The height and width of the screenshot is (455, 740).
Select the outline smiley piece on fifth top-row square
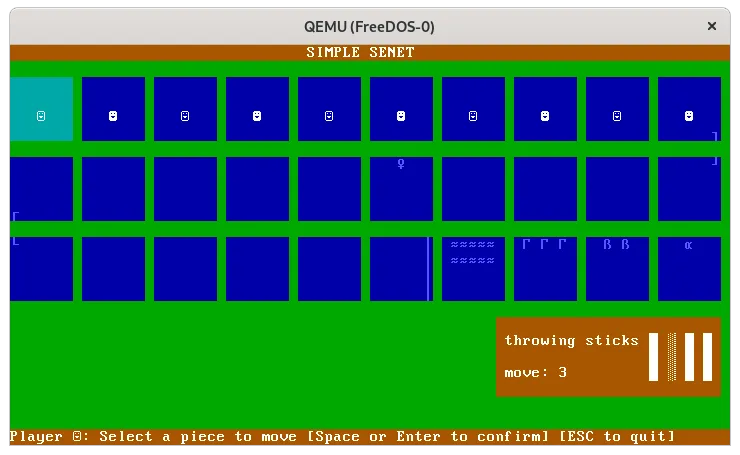tap(329, 116)
